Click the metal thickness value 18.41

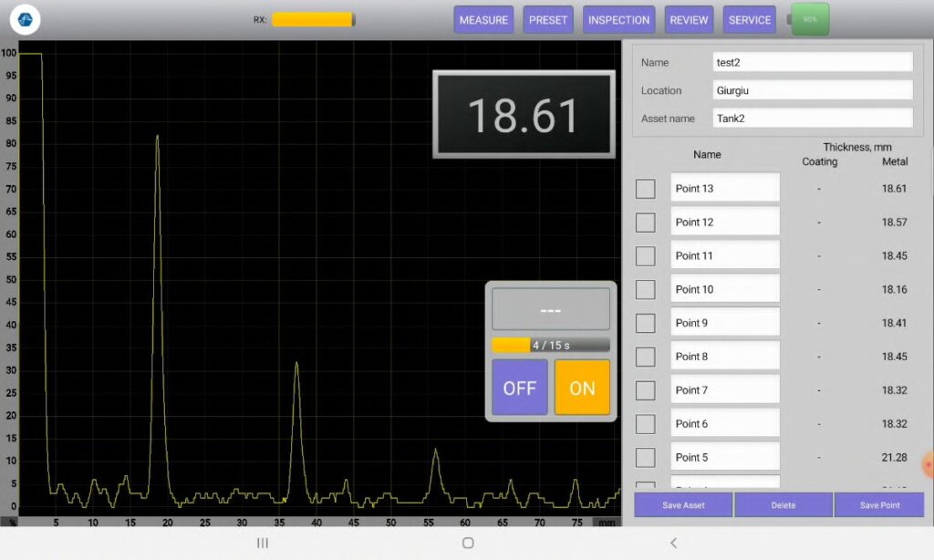(894, 323)
